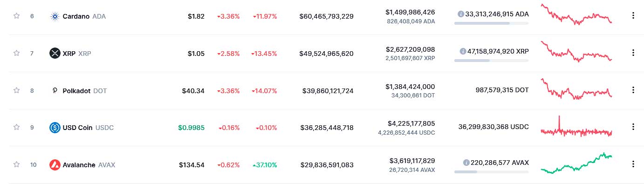
Task: Open XRP market cap $49,524,965,620 link
Action: coord(326,54)
